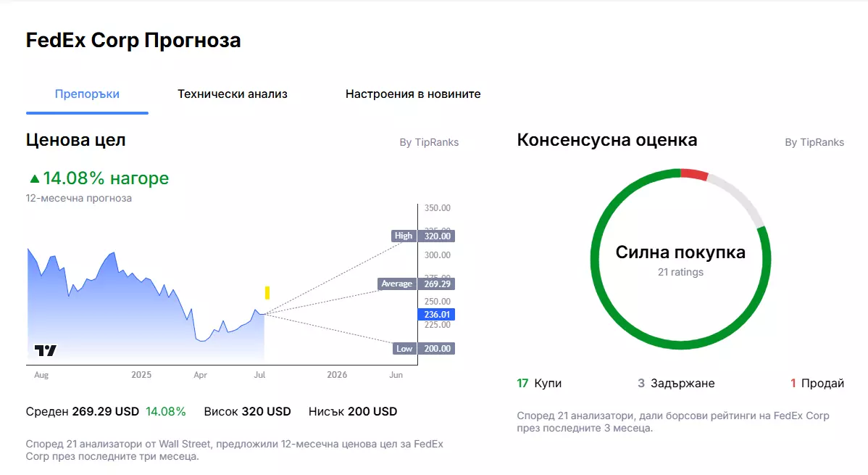Click the Jul label on time axis
The width and height of the screenshot is (868, 475).
tap(259, 375)
